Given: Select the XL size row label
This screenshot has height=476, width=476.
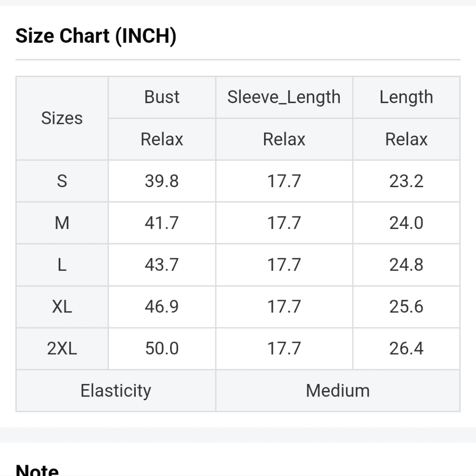Looking at the screenshot, I should [62, 307].
